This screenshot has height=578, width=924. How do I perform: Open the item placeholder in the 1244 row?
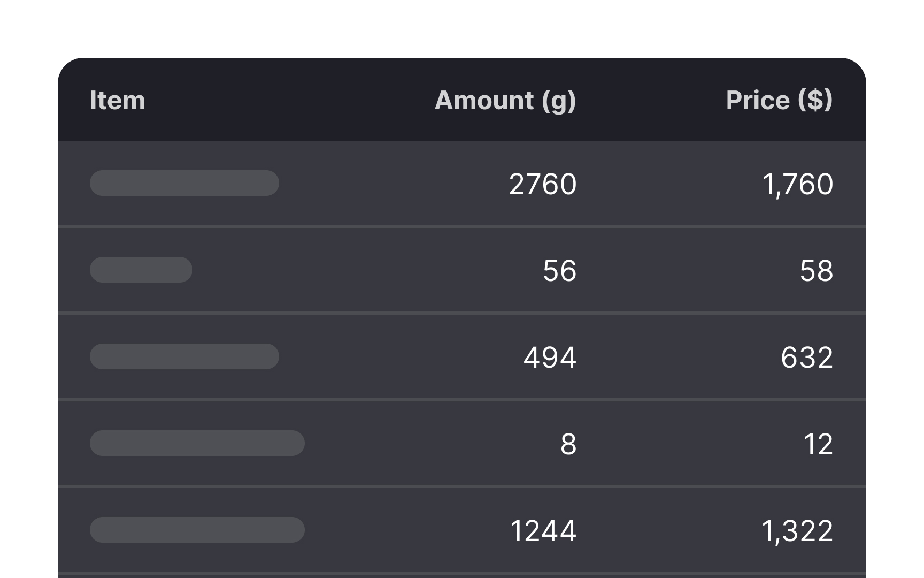point(197,530)
